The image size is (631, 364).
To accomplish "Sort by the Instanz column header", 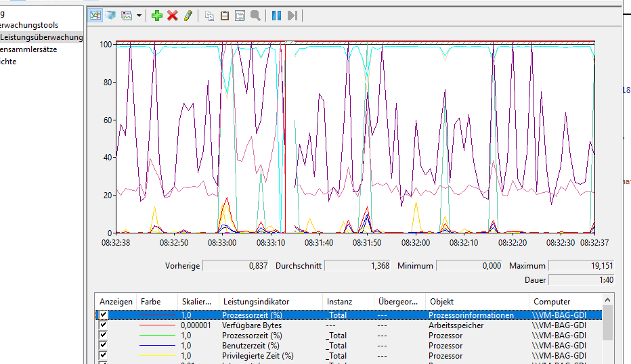I will [348, 302].
